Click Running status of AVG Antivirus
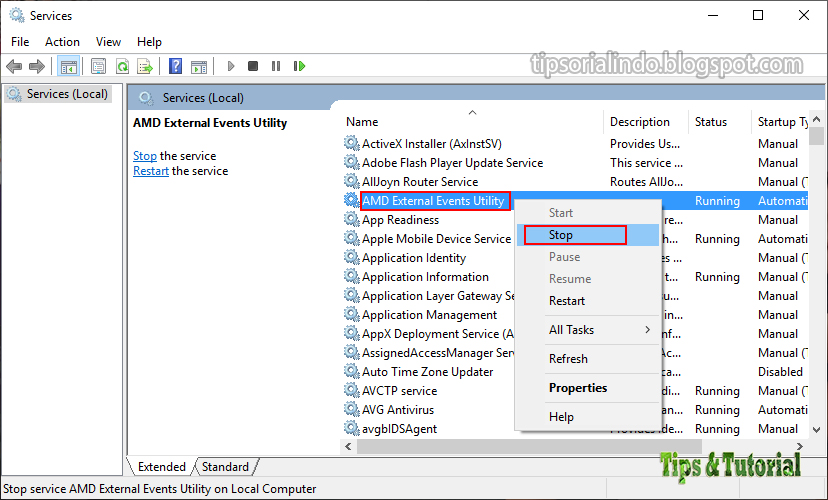This screenshot has width=828, height=500. click(x=717, y=410)
